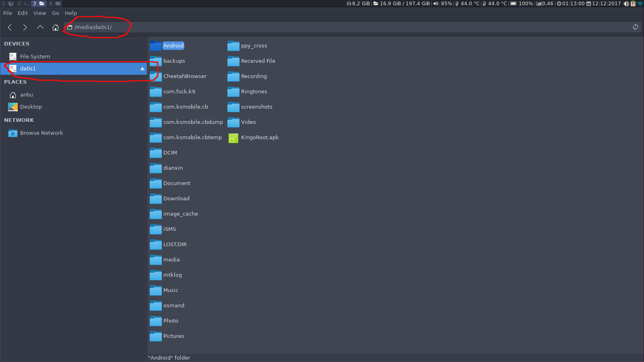644x362 pixels.
Task: Go up to parent folder
Action: tap(40, 27)
